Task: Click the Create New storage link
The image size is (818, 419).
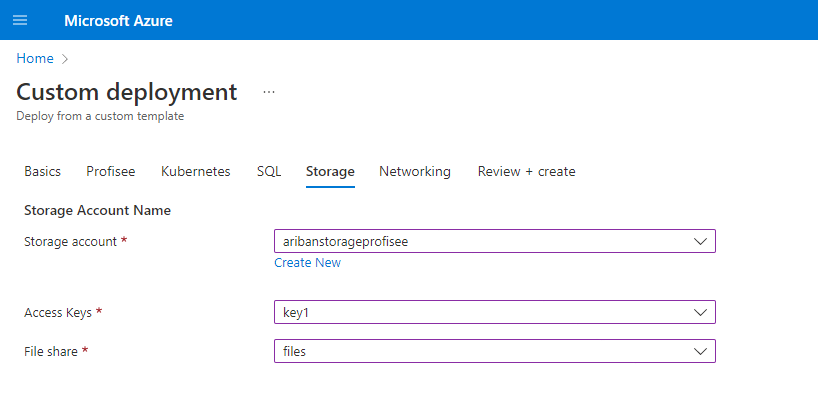Action: [x=307, y=263]
